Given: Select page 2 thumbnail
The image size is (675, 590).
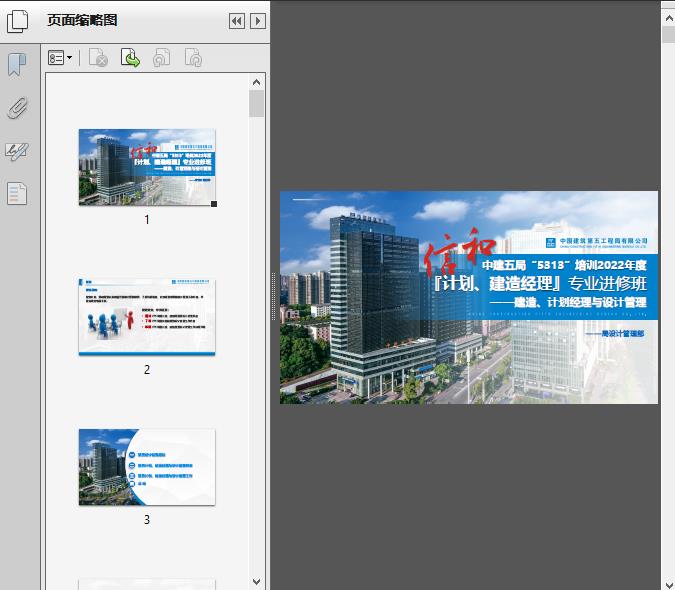Looking at the screenshot, I should 147,317.
